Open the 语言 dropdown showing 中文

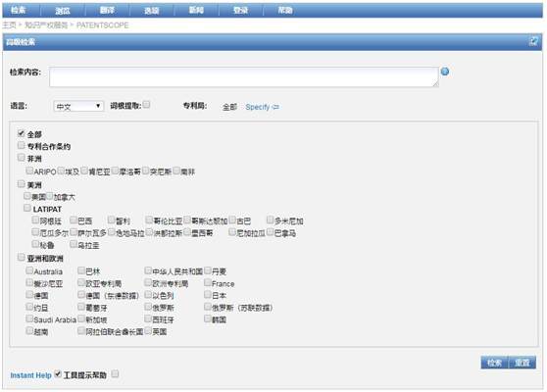click(78, 106)
